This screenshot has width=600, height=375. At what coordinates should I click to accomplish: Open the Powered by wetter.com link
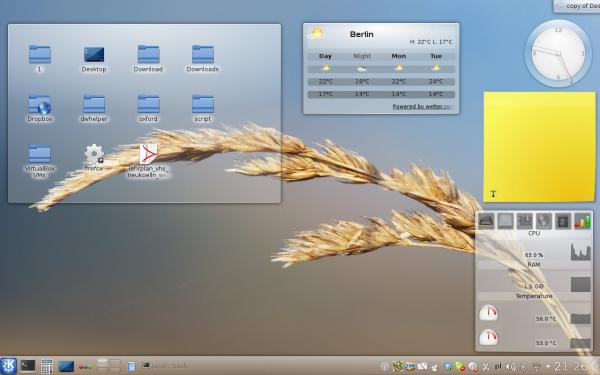(x=422, y=106)
